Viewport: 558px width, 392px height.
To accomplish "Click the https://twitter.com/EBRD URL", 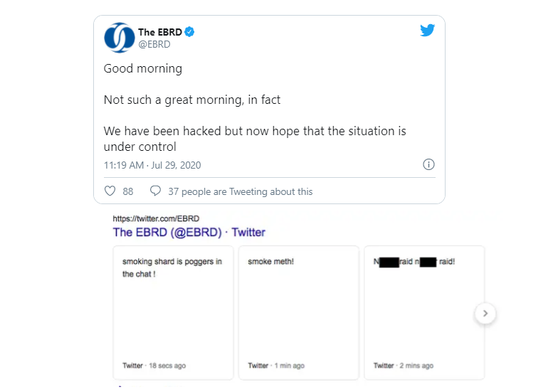I will tap(156, 218).
